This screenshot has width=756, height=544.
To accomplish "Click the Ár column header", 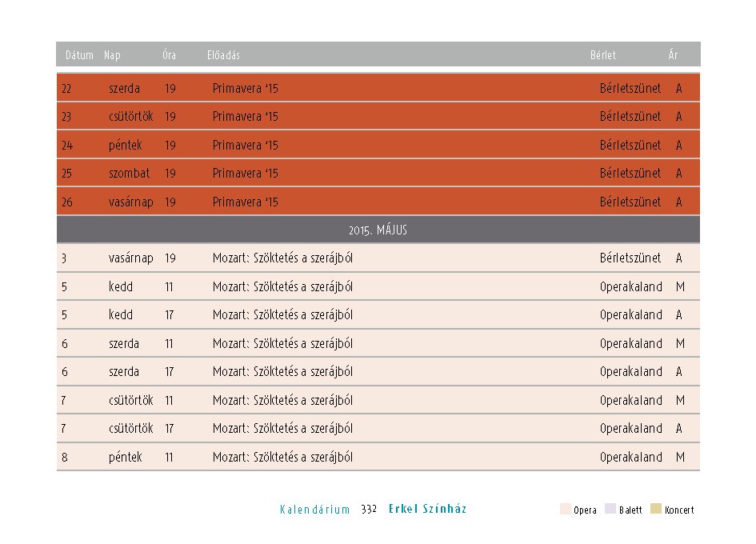I will pos(673,54).
